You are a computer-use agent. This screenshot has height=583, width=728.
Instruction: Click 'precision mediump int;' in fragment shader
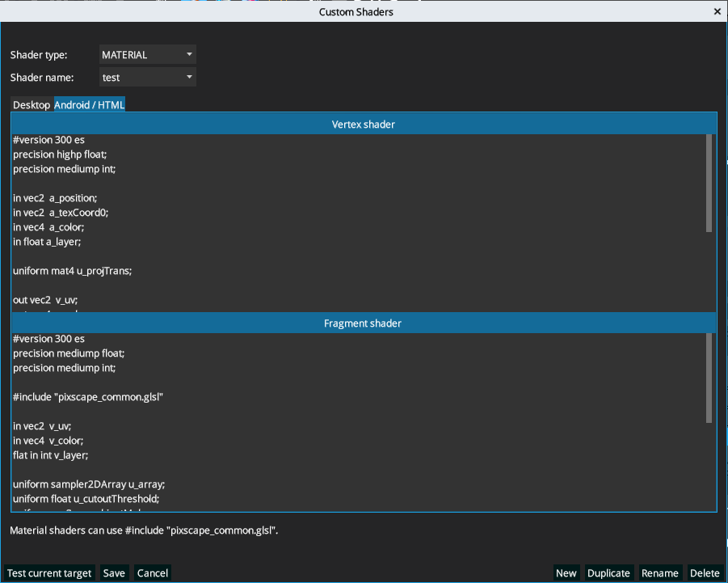pos(64,367)
